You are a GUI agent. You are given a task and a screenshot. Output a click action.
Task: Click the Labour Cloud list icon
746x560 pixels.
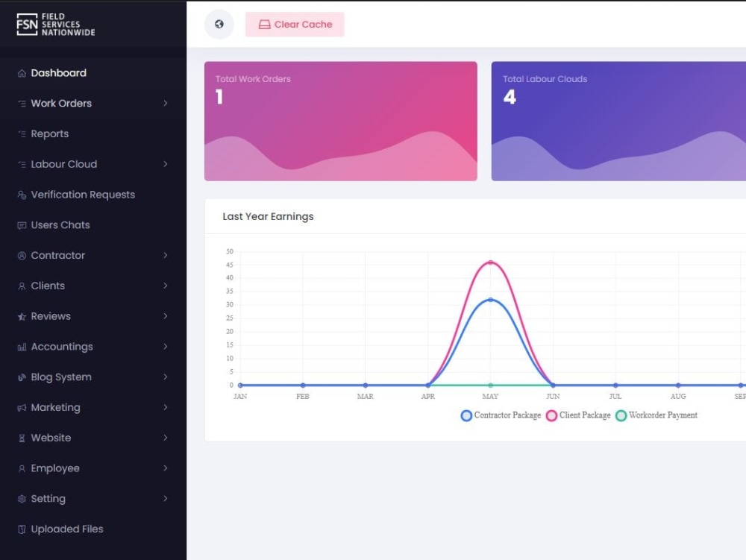(x=22, y=165)
